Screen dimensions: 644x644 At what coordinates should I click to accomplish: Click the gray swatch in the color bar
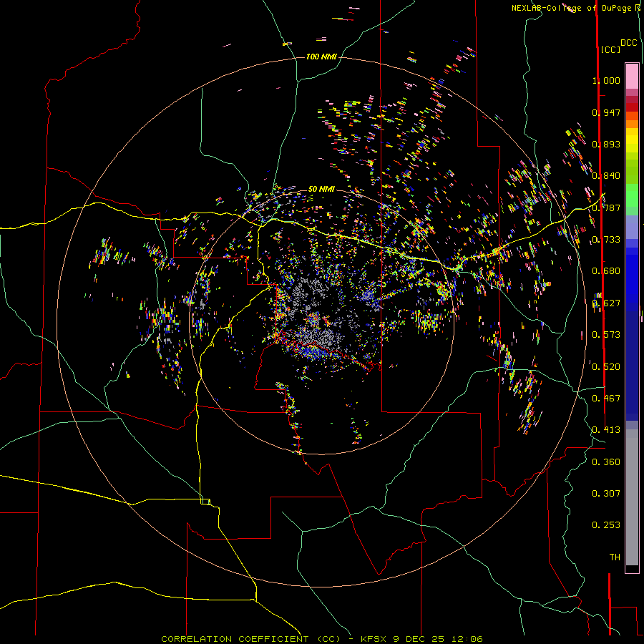coord(632,497)
